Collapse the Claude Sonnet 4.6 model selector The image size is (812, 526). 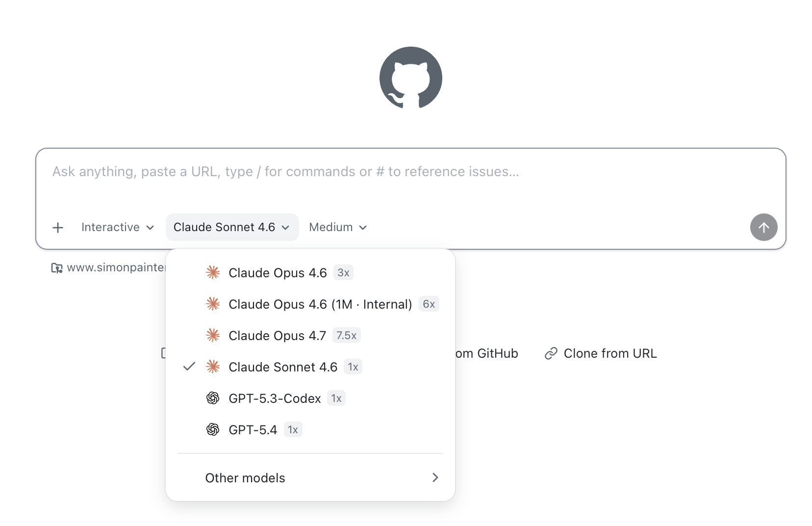click(x=232, y=227)
